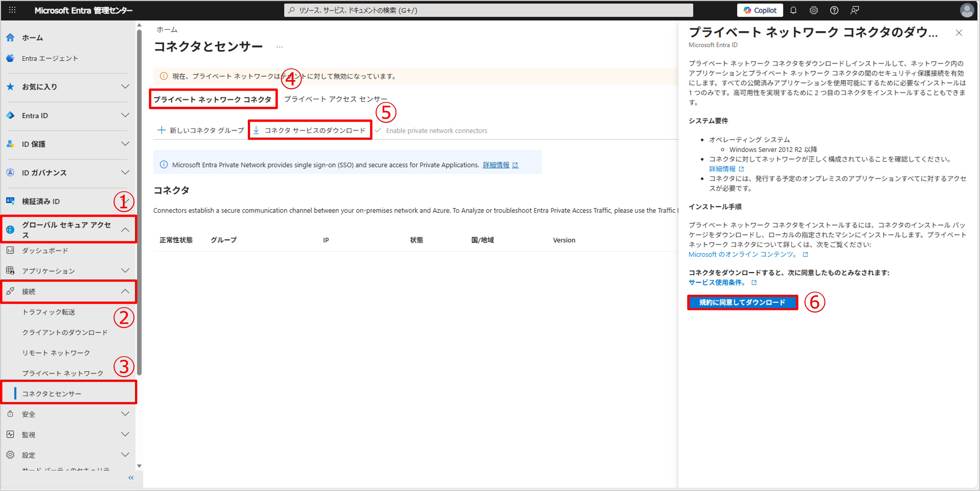Image resolution: width=980 pixels, height=491 pixels.
Task: Open the app launcher grid icon
Action: tap(12, 10)
